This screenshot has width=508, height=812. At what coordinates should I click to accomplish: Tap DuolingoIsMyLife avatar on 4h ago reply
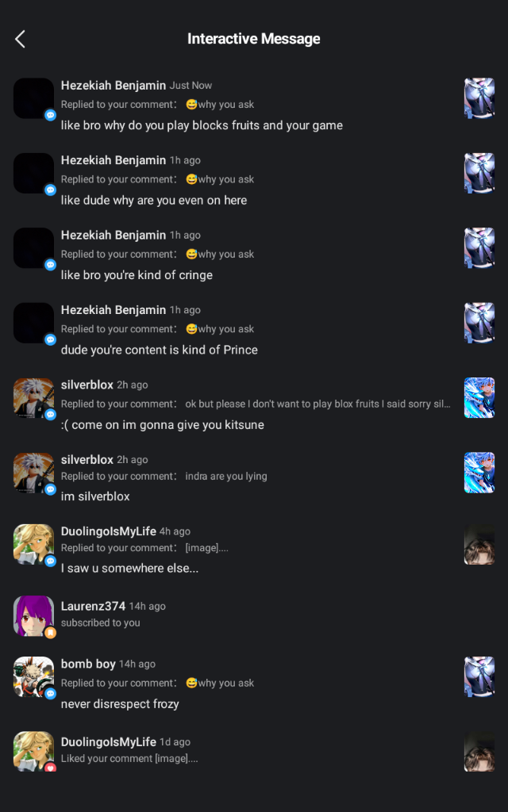(33, 544)
